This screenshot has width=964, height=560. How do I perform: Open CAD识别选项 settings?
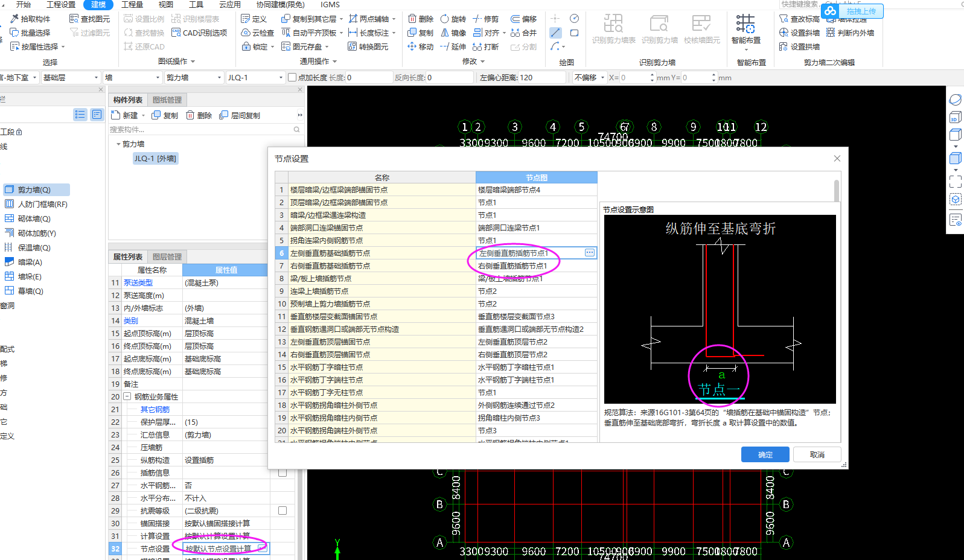point(199,33)
